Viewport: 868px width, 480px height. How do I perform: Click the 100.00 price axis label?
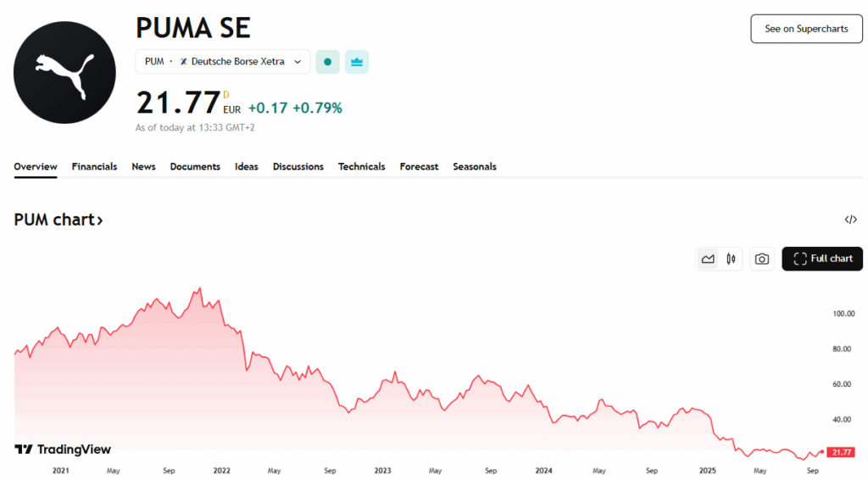coord(843,313)
